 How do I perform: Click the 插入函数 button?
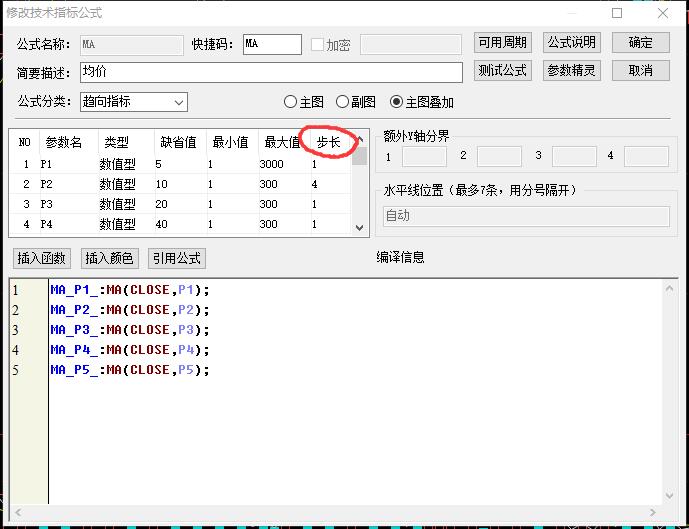(x=41, y=258)
